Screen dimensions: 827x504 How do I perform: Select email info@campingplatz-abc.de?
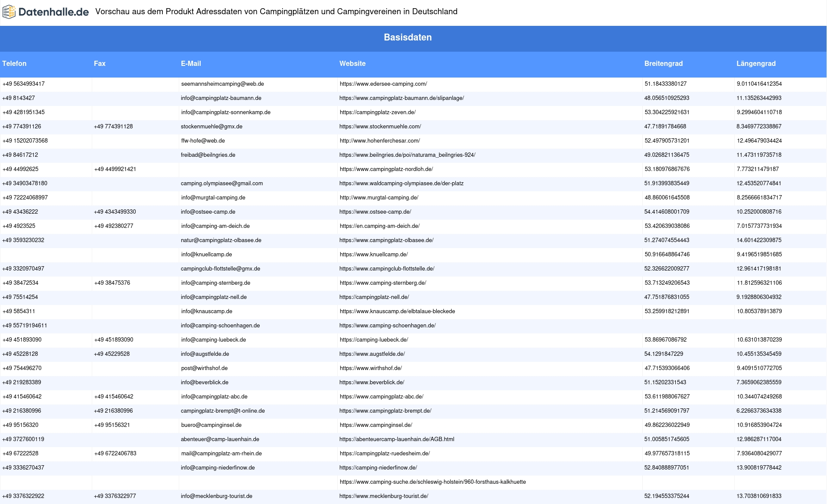pyautogui.click(x=214, y=397)
